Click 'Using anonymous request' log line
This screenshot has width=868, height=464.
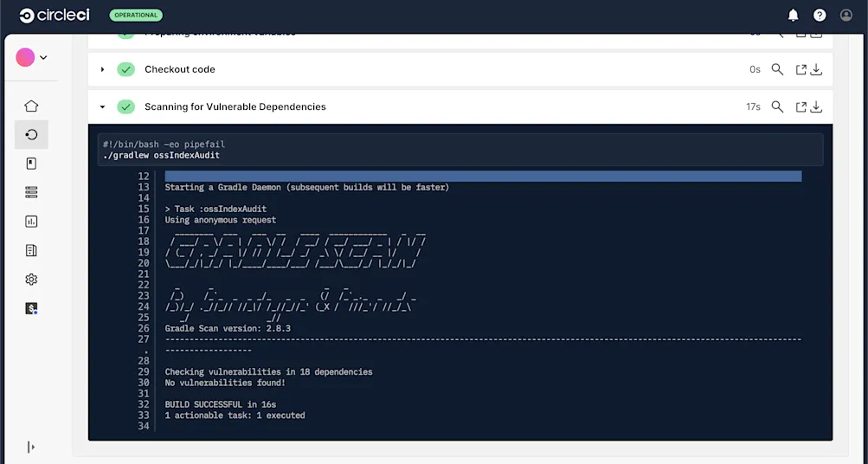(x=221, y=220)
